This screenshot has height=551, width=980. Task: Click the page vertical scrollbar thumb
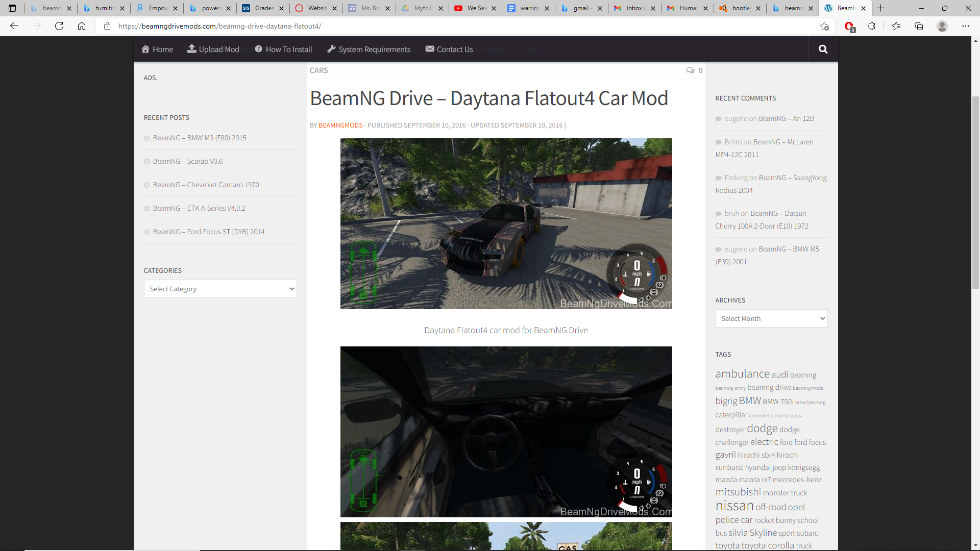click(975, 193)
